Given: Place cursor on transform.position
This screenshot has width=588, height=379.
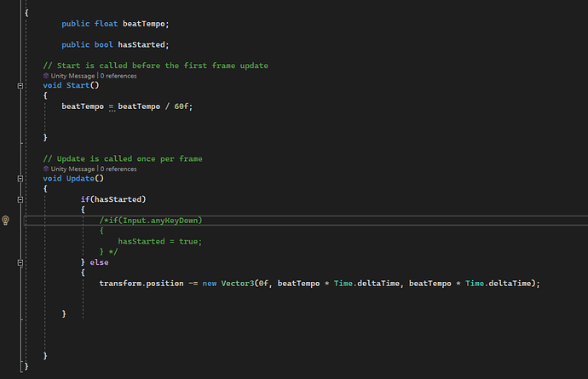Looking at the screenshot, I should (141, 283).
